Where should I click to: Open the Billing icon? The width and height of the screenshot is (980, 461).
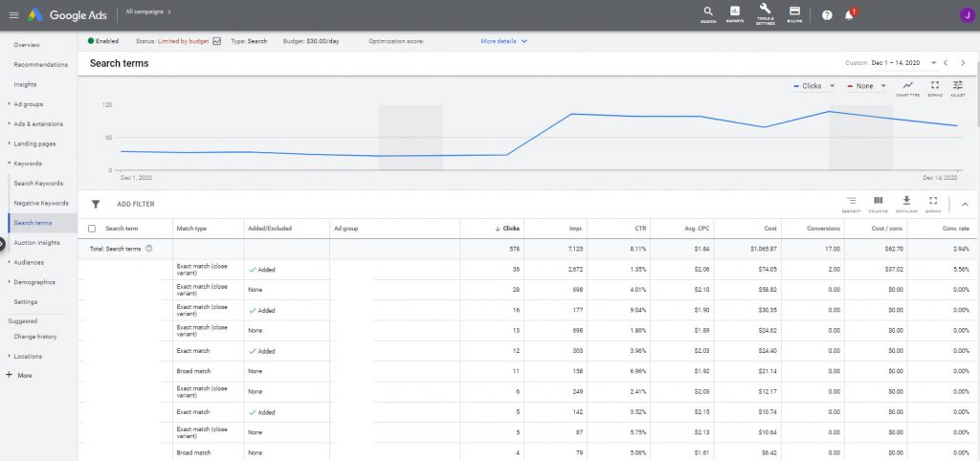[794, 14]
